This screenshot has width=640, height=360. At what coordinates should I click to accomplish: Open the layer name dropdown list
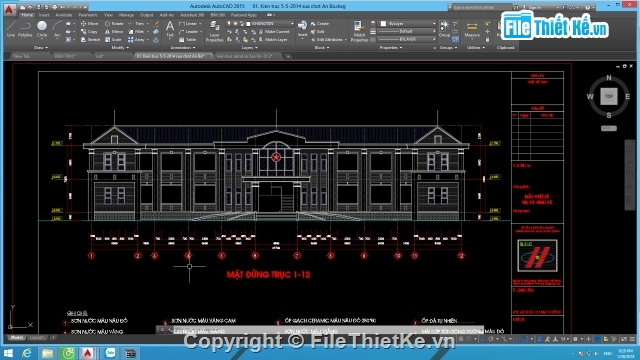pos(269,24)
